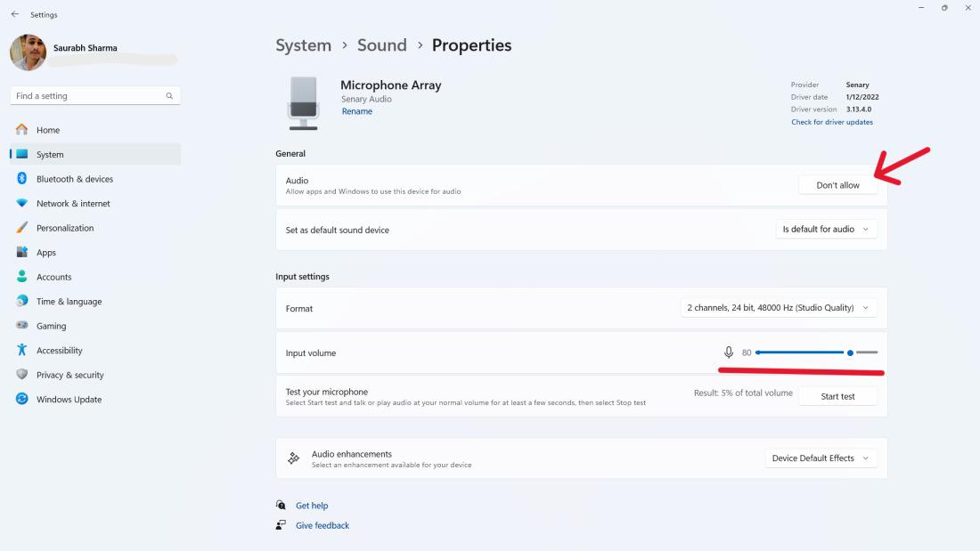Click the input volume slider track
Image resolution: width=980 pixels, height=551 pixels.
tap(802, 352)
